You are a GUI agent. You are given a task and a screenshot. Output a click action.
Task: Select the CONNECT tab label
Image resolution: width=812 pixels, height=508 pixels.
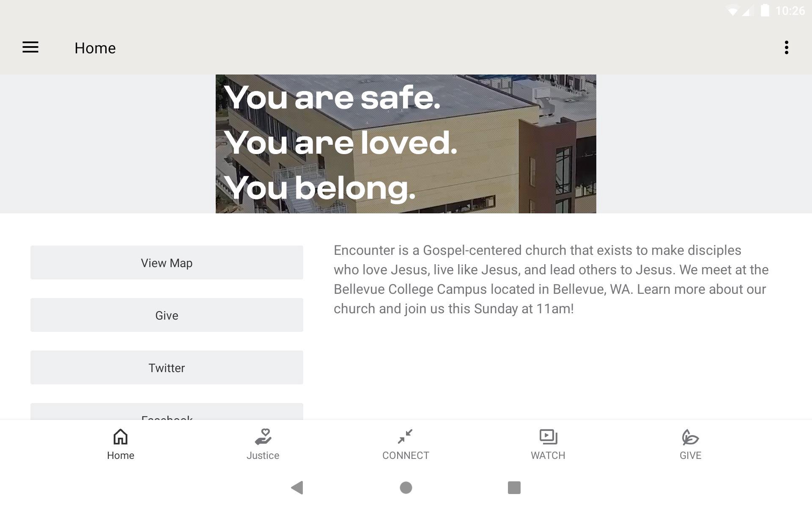pos(406,456)
